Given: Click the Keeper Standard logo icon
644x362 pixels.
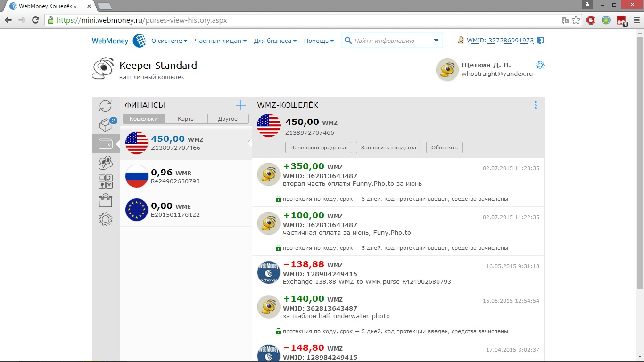Looking at the screenshot, I should 103,69.
